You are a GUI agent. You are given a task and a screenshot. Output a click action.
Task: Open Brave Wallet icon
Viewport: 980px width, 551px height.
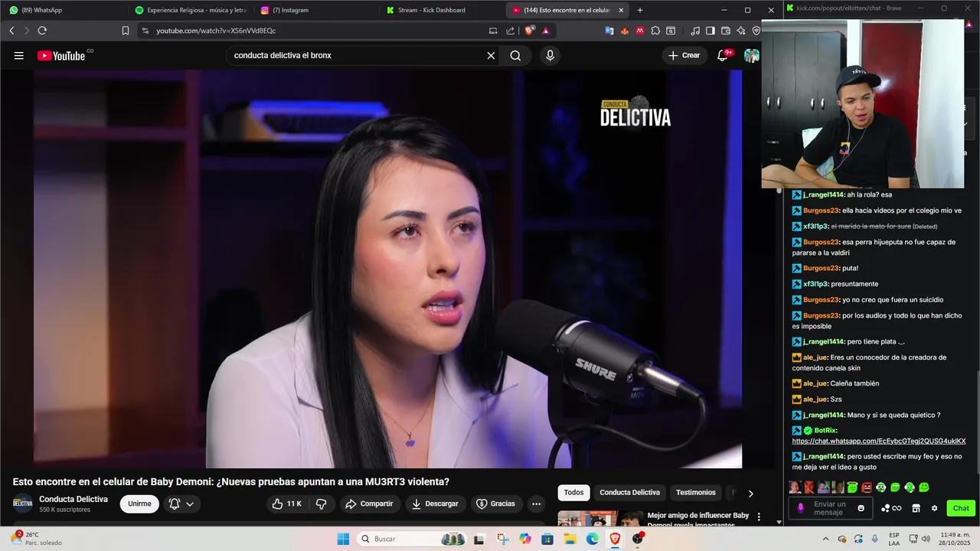[726, 31]
